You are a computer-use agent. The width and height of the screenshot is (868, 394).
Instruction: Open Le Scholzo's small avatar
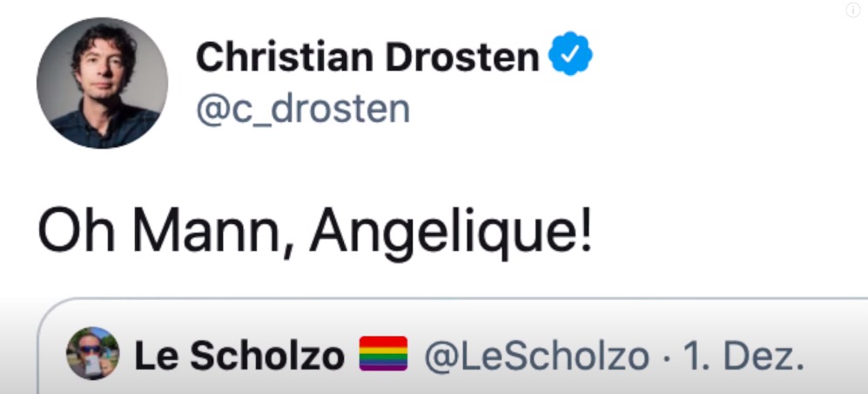tap(92, 353)
